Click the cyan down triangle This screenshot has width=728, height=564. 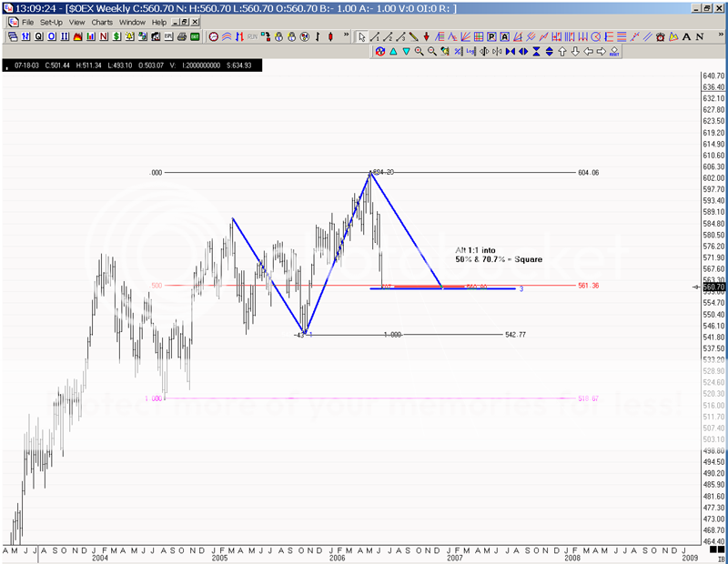pos(406,52)
